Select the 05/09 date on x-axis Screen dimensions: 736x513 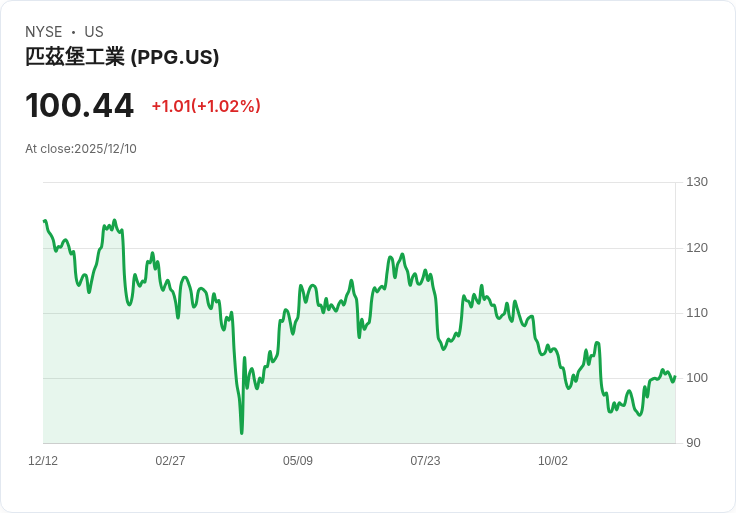[298, 461]
